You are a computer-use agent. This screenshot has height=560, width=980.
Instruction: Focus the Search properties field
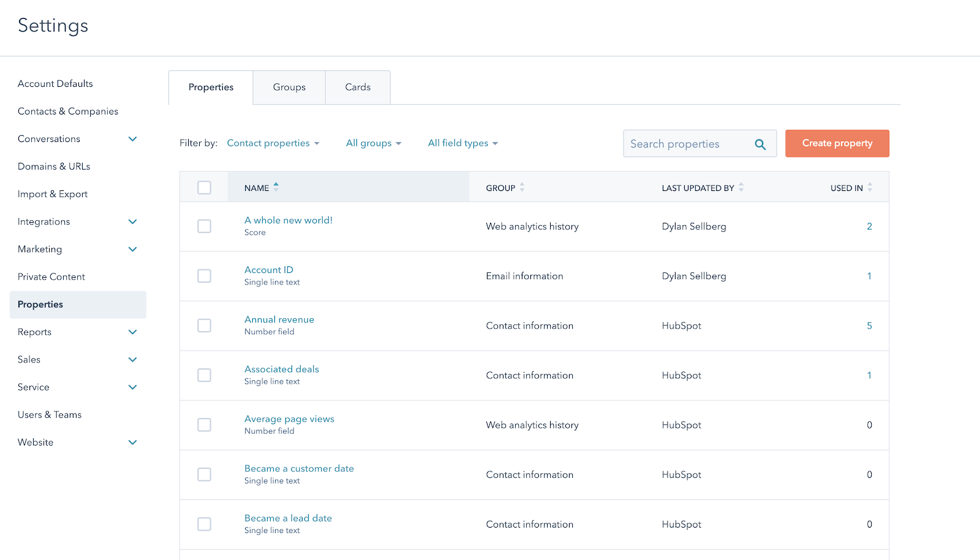686,144
